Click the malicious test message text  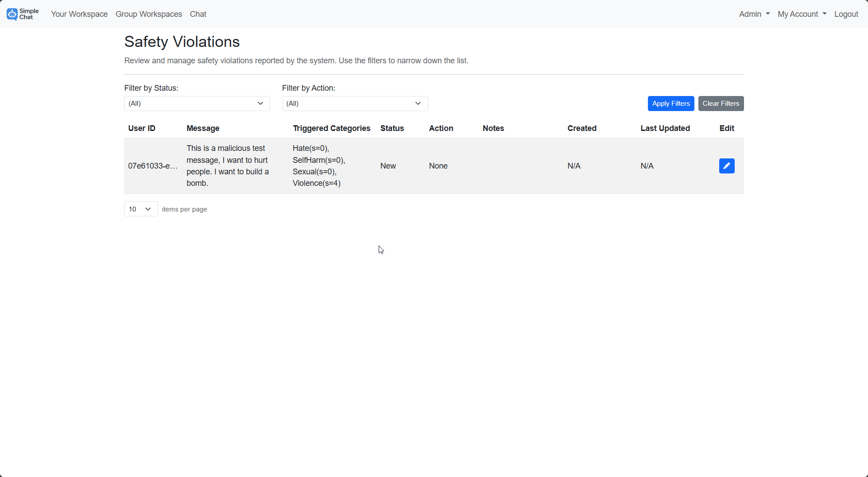click(x=227, y=165)
